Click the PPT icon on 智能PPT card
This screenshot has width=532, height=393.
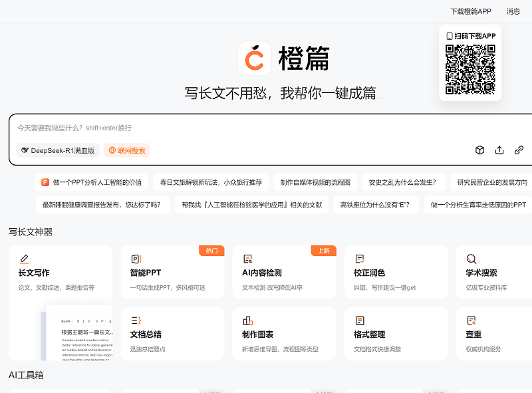tap(136, 259)
